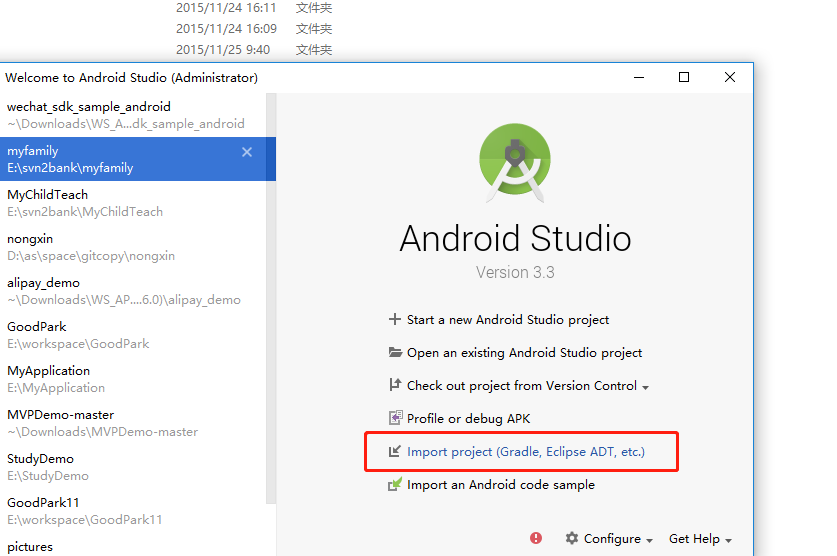Open the Get Help dropdown menu
The height and width of the screenshot is (556, 837).
pos(700,538)
